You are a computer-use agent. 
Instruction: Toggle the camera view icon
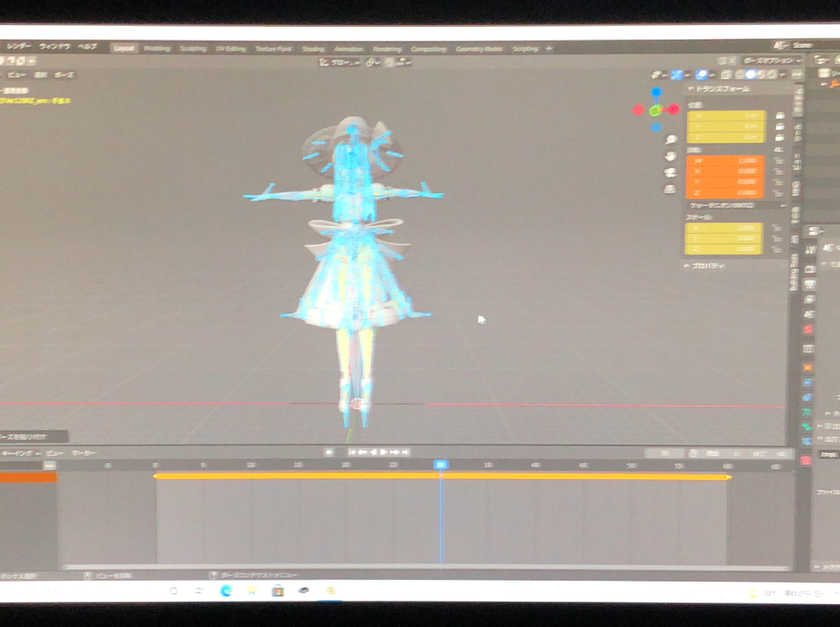coord(670,172)
